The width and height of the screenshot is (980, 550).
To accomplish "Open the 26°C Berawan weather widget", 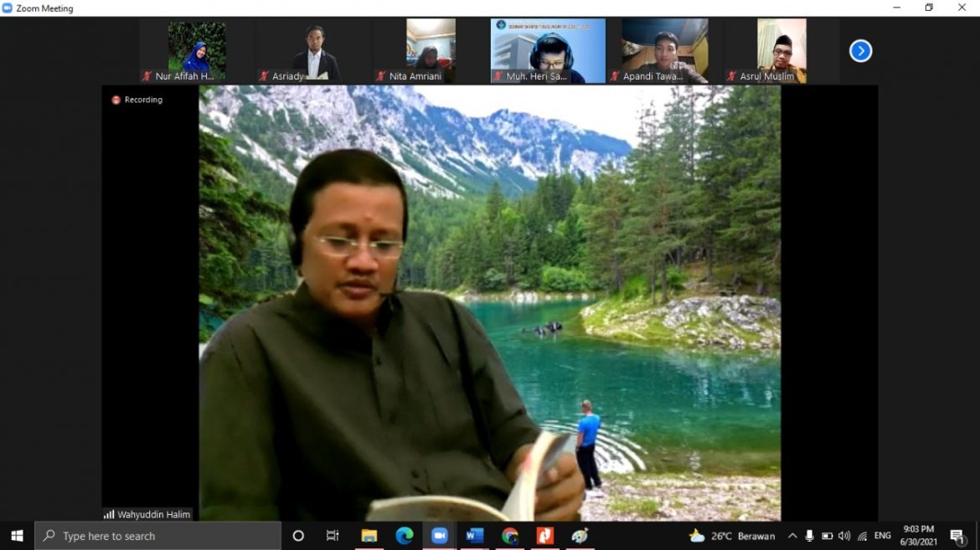I will pos(732,536).
